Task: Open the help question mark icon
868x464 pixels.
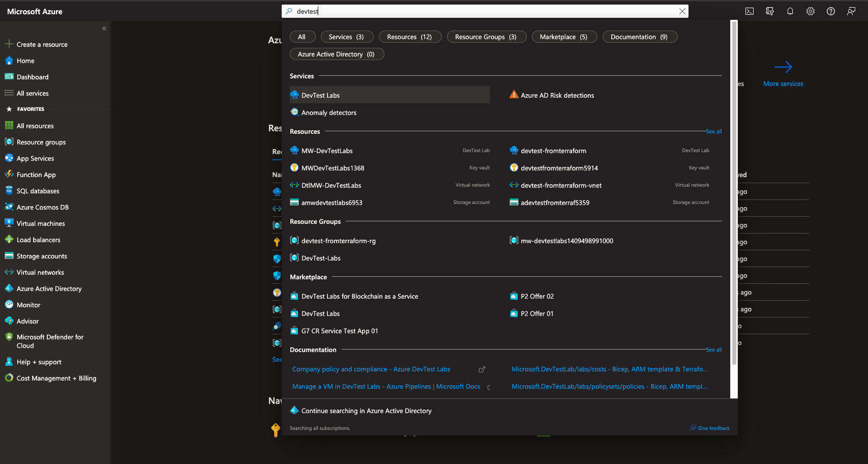Action: [831, 11]
